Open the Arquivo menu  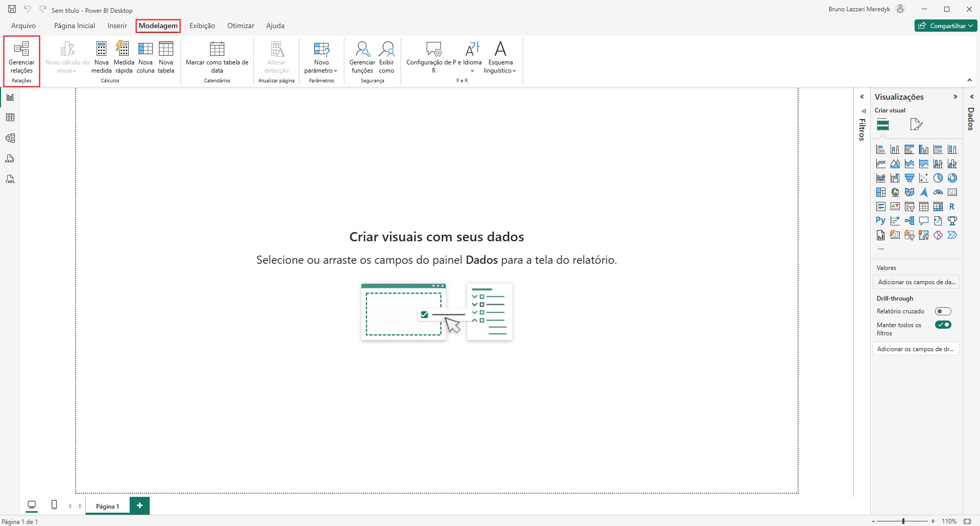[x=24, y=26]
